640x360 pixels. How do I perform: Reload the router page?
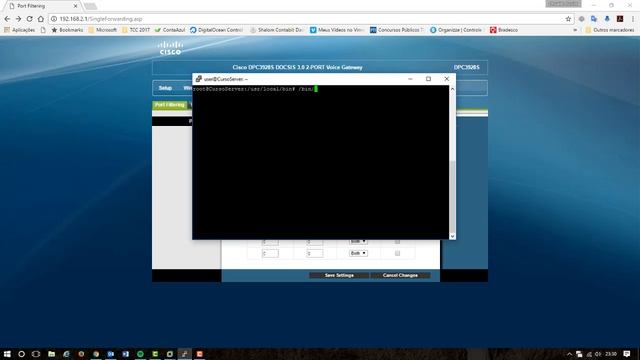click(x=29, y=19)
